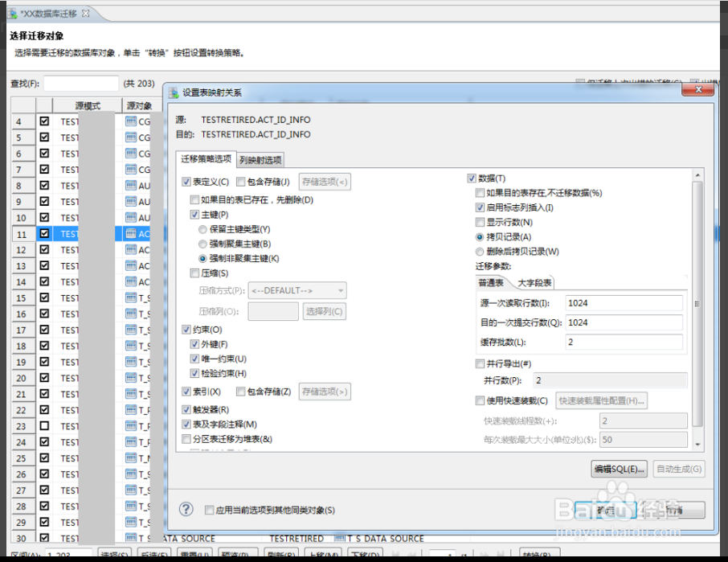Screen dimensions: 728x562
Task: Enable the 并行导出(#) option
Action: click(x=478, y=363)
